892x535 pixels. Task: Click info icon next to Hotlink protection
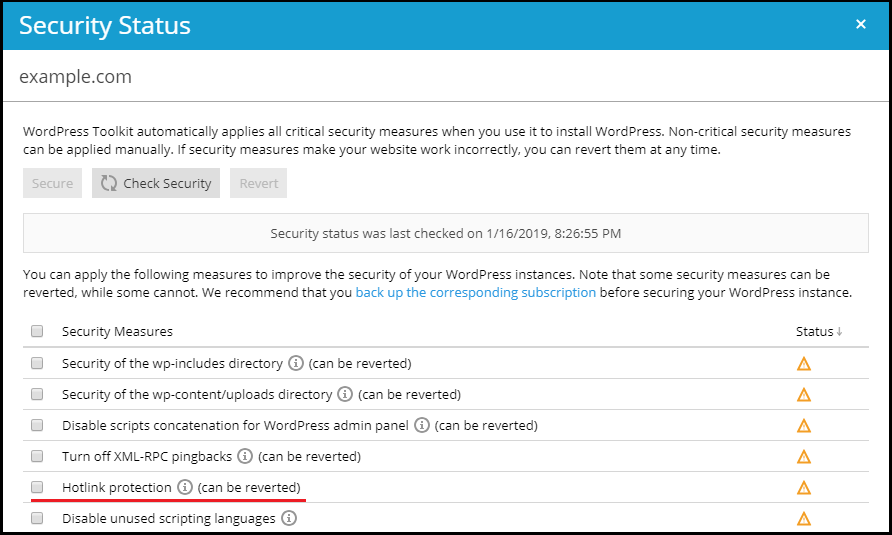coord(184,487)
